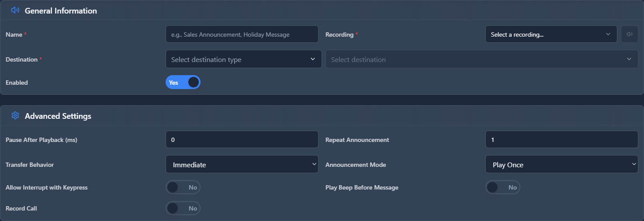Click the Transfer Behavior label
644x221 pixels.
pyautogui.click(x=30, y=165)
